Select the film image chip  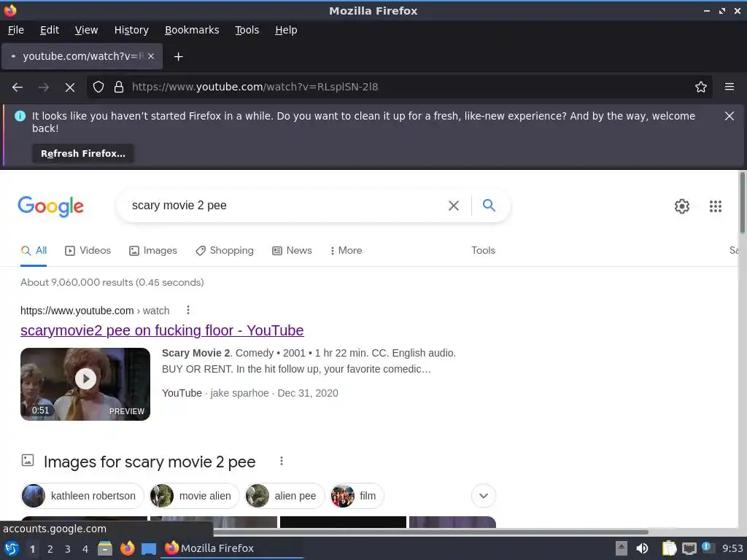click(x=357, y=496)
